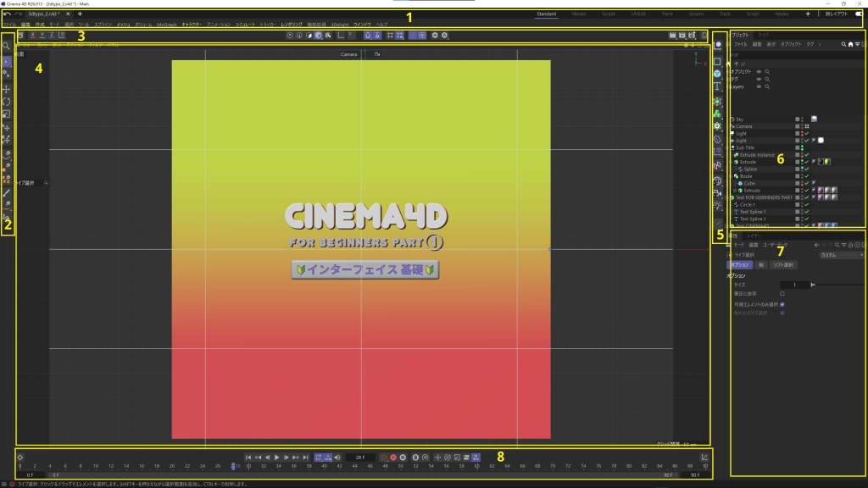Open the ファイル main menu

tap(9, 25)
